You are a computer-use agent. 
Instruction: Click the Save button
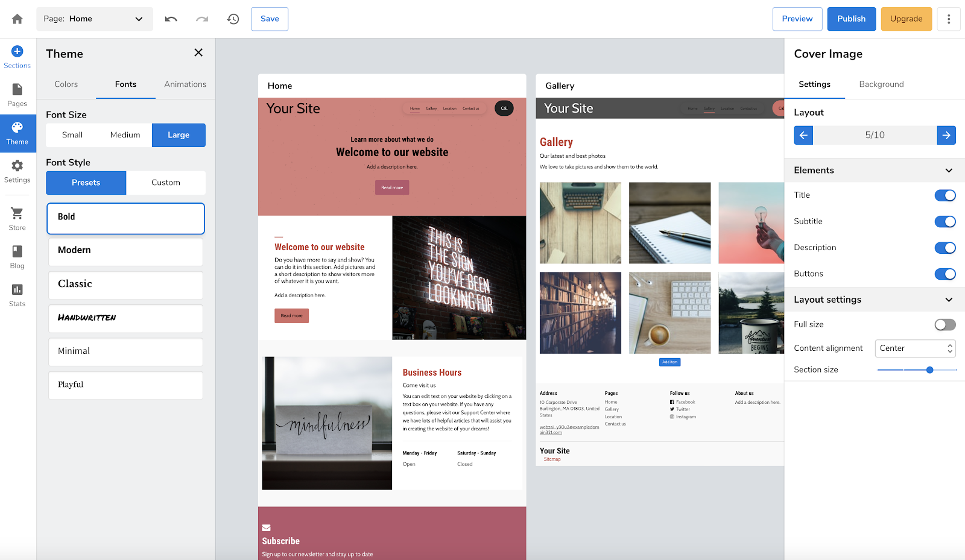[x=270, y=19]
